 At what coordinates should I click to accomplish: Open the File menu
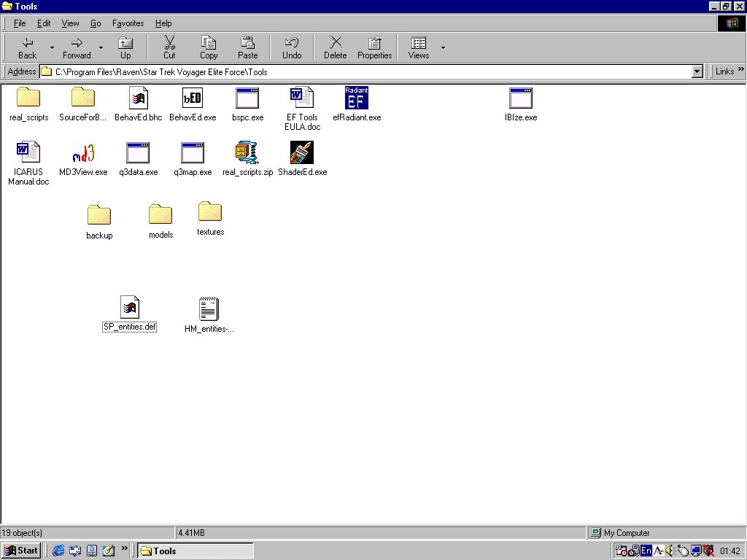[20, 23]
